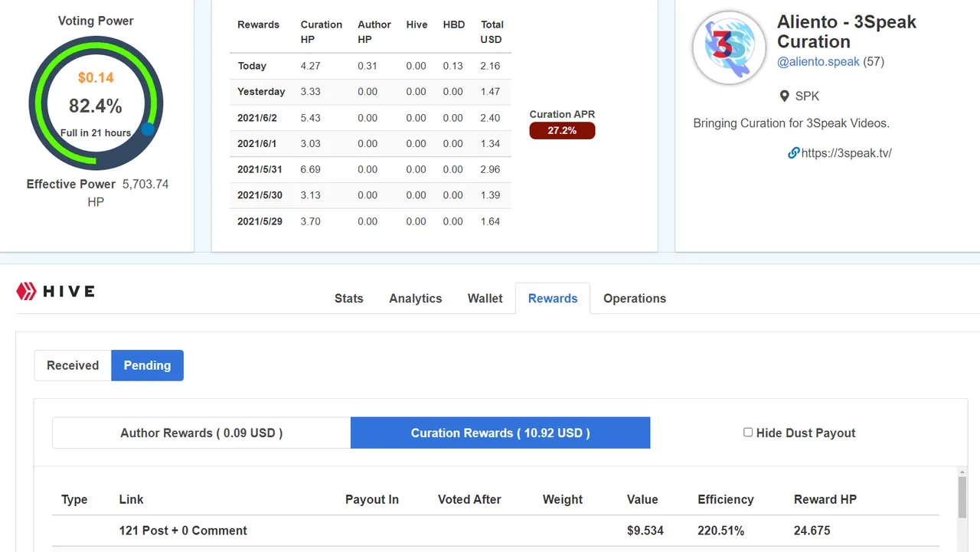
Task: Click the reputation (57) text
Action: point(874,61)
